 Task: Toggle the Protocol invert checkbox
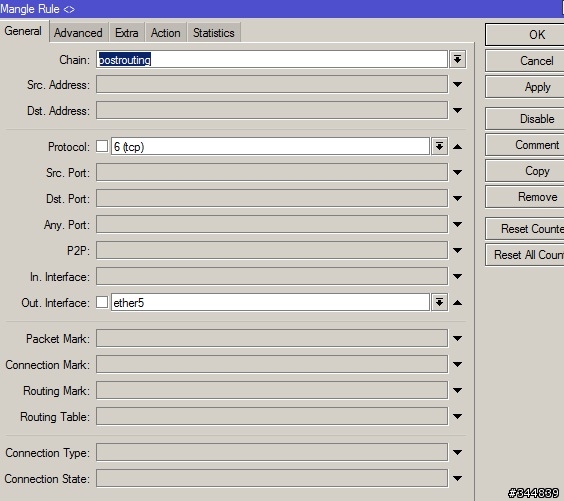coord(102,146)
